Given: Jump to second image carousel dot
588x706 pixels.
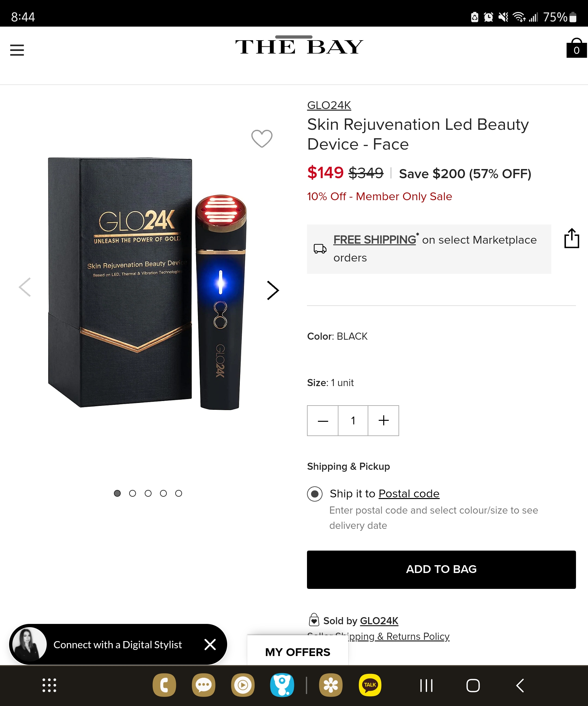Looking at the screenshot, I should (132, 493).
